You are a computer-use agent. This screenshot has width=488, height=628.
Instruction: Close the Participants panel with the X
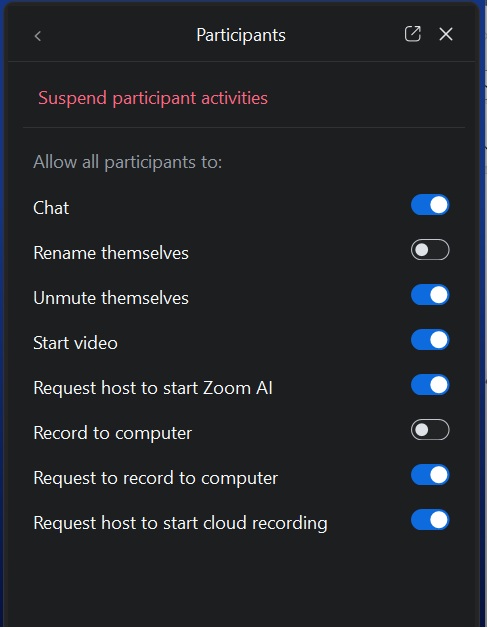pyautogui.click(x=446, y=34)
